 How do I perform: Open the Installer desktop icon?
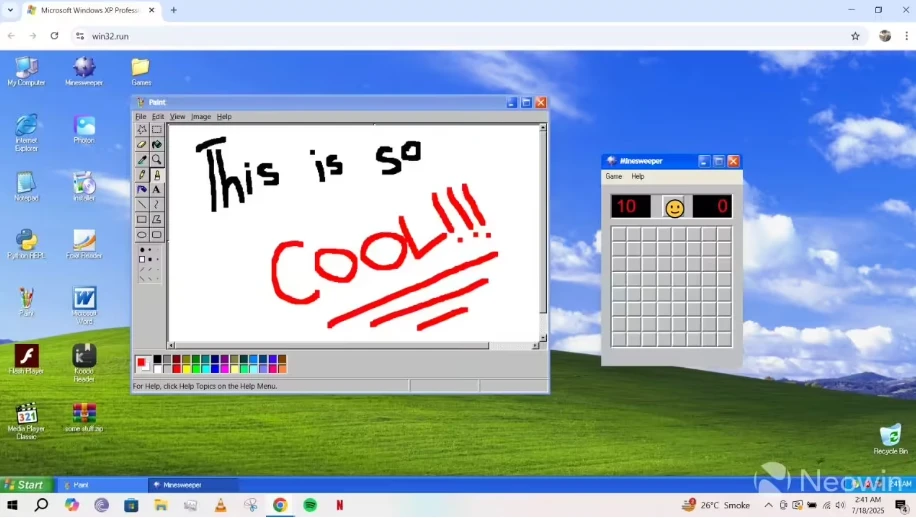coord(84,186)
